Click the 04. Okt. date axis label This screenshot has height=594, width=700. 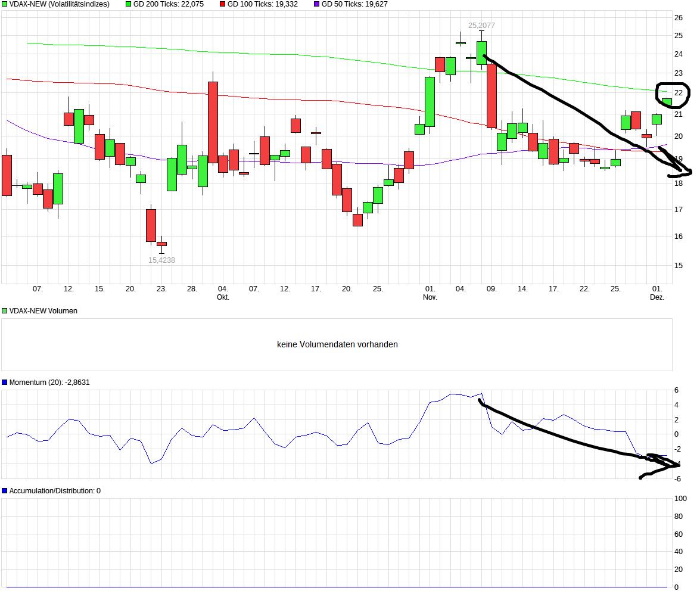click(223, 293)
